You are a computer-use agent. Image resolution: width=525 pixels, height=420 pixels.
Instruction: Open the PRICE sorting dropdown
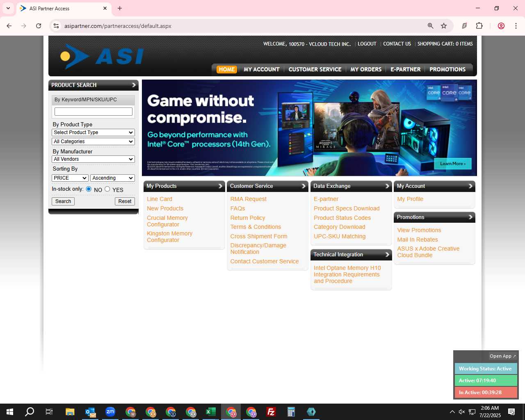[70, 178]
